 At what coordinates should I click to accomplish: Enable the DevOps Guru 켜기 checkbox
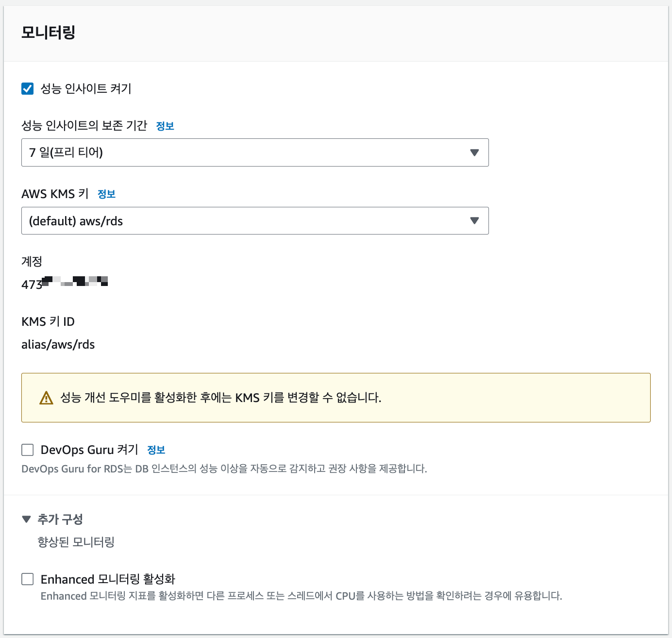tap(27, 450)
